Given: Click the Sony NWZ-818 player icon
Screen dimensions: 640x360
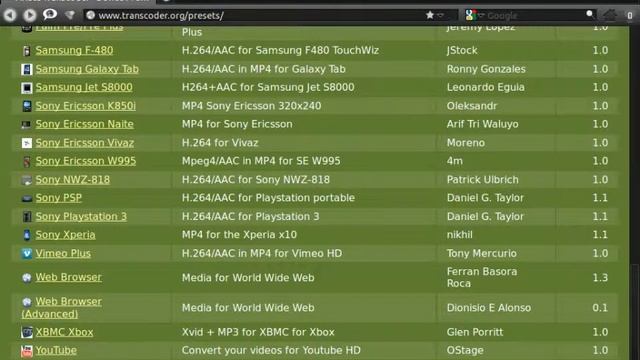Looking at the screenshot, I should click(27, 180).
